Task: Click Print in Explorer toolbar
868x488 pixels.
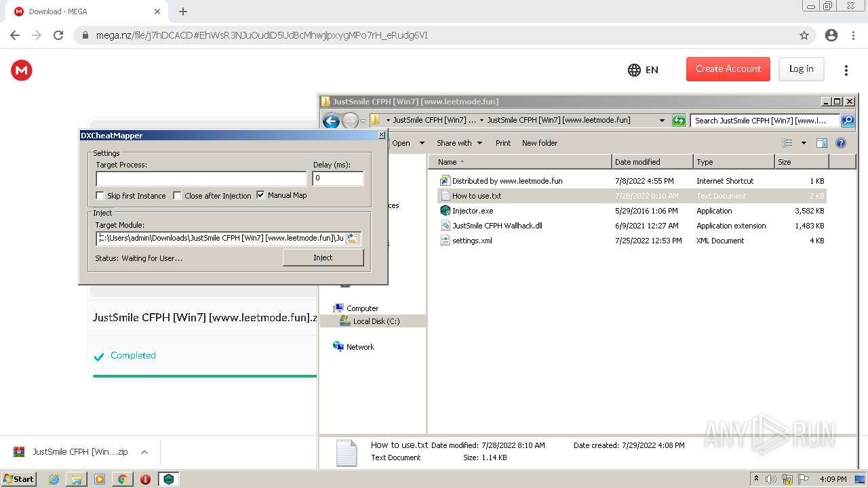Action: click(x=503, y=143)
